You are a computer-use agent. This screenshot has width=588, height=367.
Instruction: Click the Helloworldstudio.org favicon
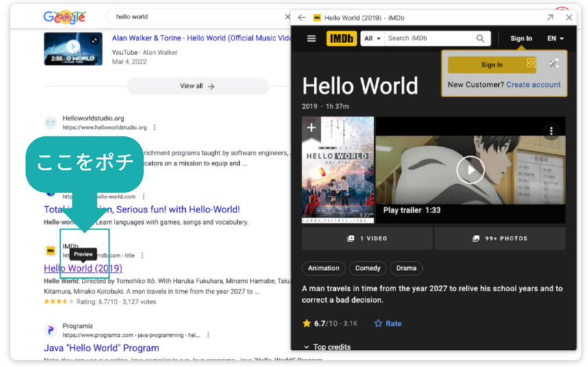(51, 123)
